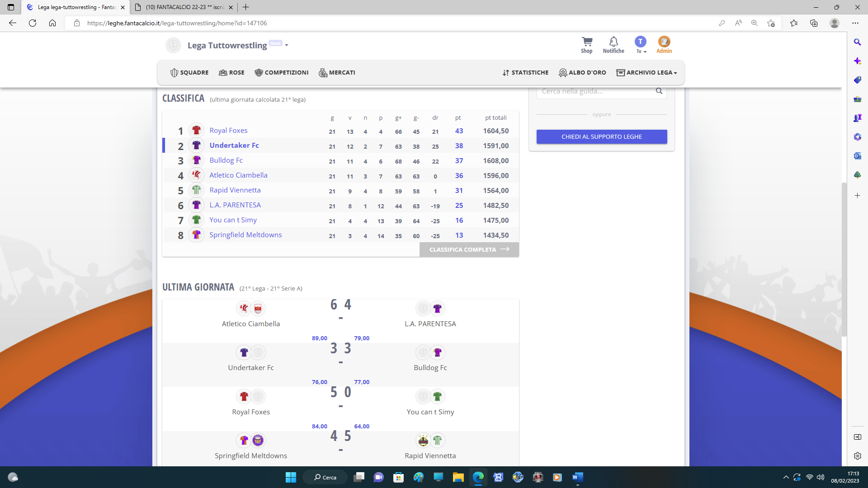Open the Springfield Meltdowns standings link
The height and width of the screenshot is (488, 868).
coord(245,235)
